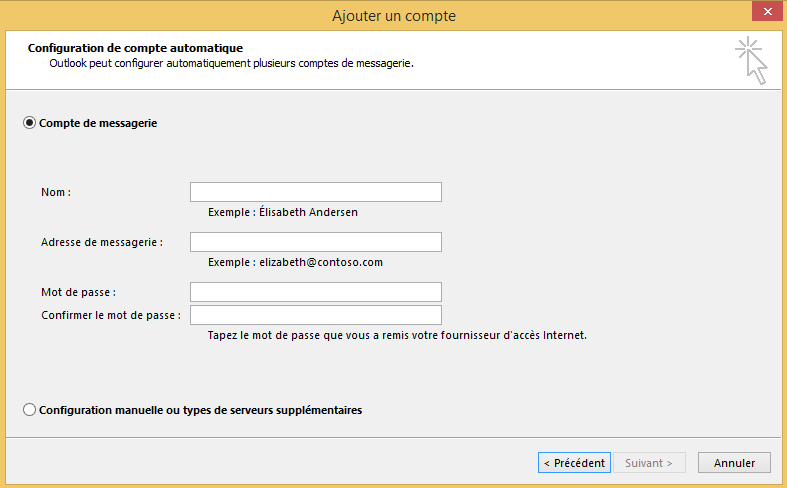Click the Configuration de compte automatique heading
Screen dimensions: 787x488
135,47
